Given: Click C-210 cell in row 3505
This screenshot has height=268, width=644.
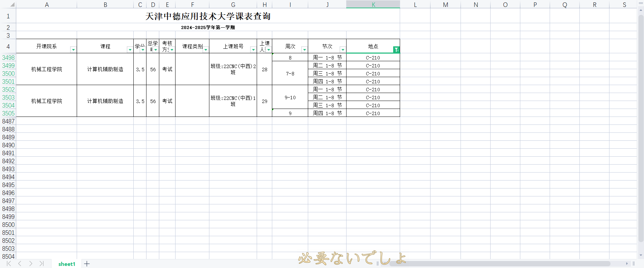Looking at the screenshot, I should (373, 113).
